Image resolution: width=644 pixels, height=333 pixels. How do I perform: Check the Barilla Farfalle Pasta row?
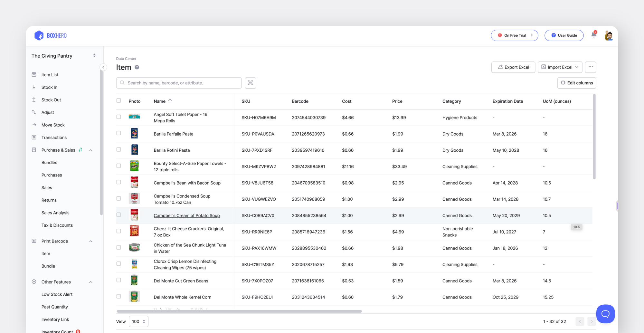[118, 133]
